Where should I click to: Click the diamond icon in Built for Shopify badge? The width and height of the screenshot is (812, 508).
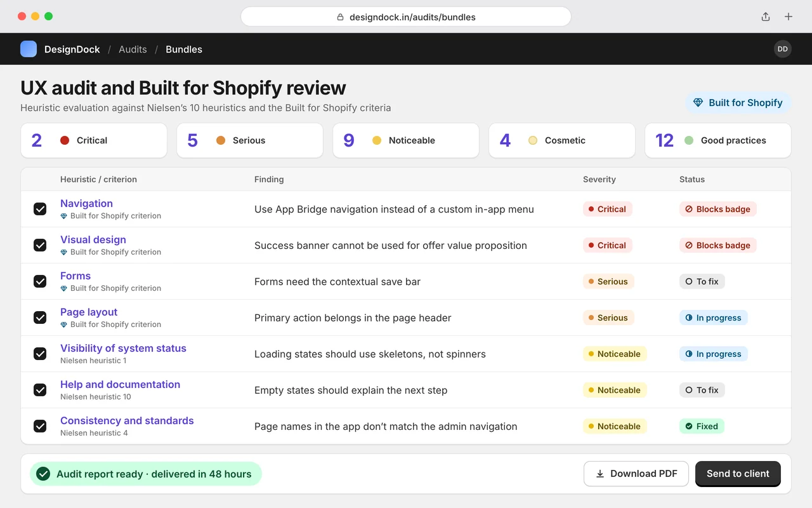coord(698,102)
